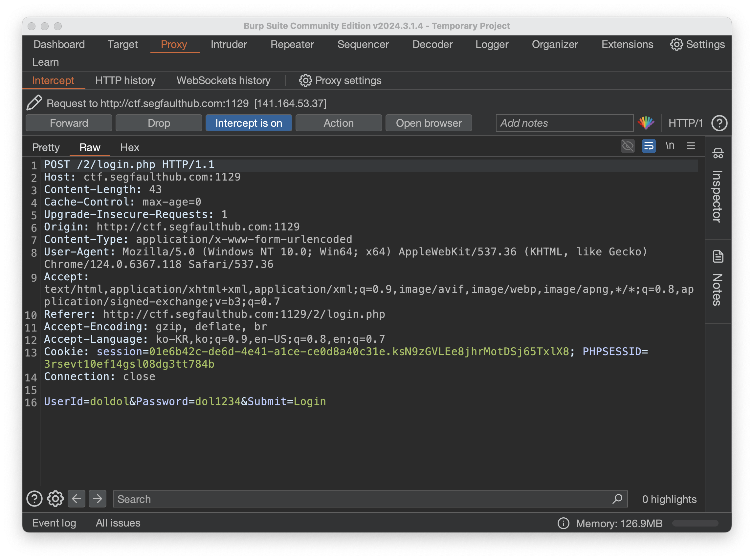Switch to the Repeater tab
The height and width of the screenshot is (560, 754).
[292, 44]
